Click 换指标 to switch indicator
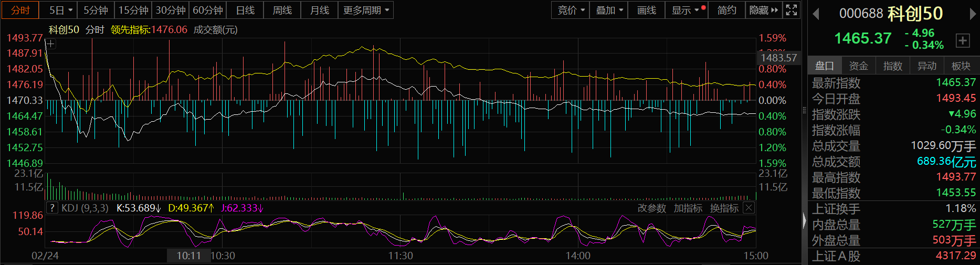This screenshot has width=980, height=265. pyautogui.click(x=724, y=208)
